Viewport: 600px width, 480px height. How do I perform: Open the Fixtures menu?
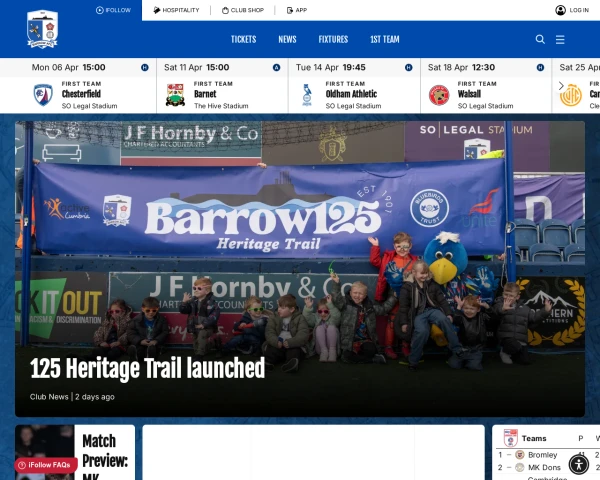tap(333, 39)
